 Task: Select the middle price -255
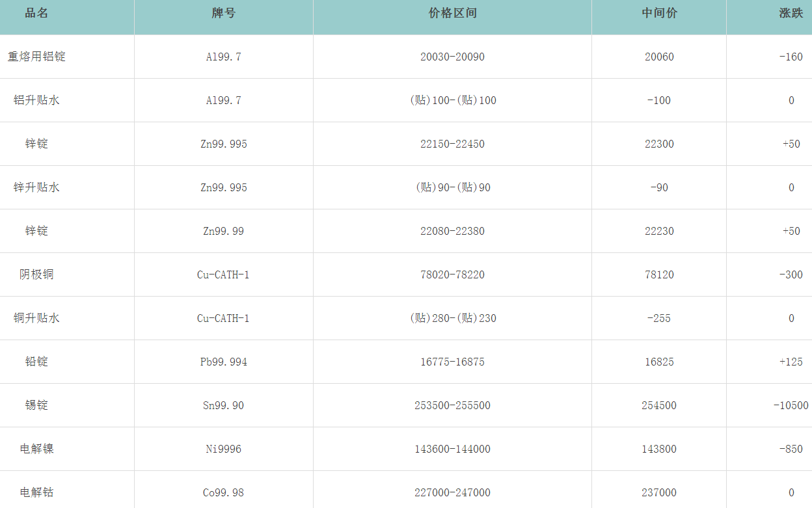(x=659, y=318)
